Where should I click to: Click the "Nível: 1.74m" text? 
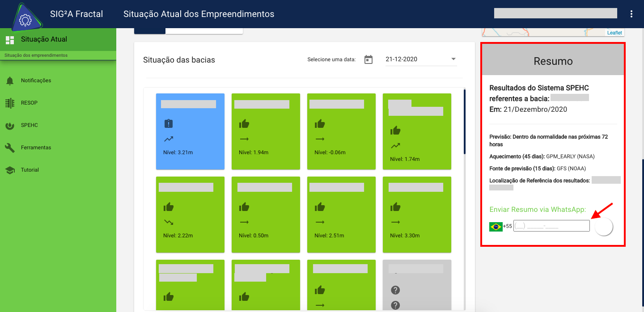tap(405, 159)
